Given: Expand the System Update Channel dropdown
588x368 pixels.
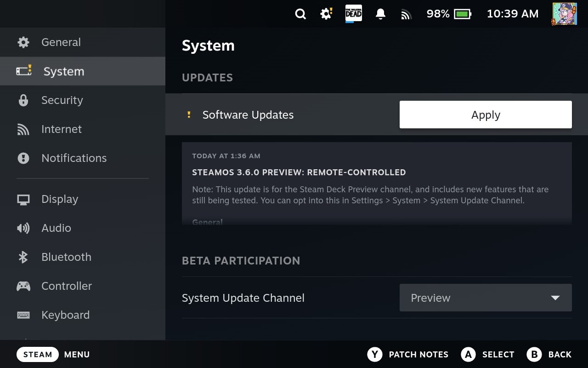Looking at the screenshot, I should tap(485, 298).
